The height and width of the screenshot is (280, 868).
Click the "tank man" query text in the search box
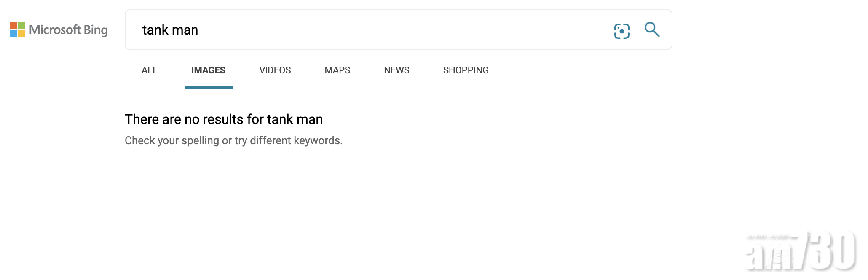click(x=170, y=30)
